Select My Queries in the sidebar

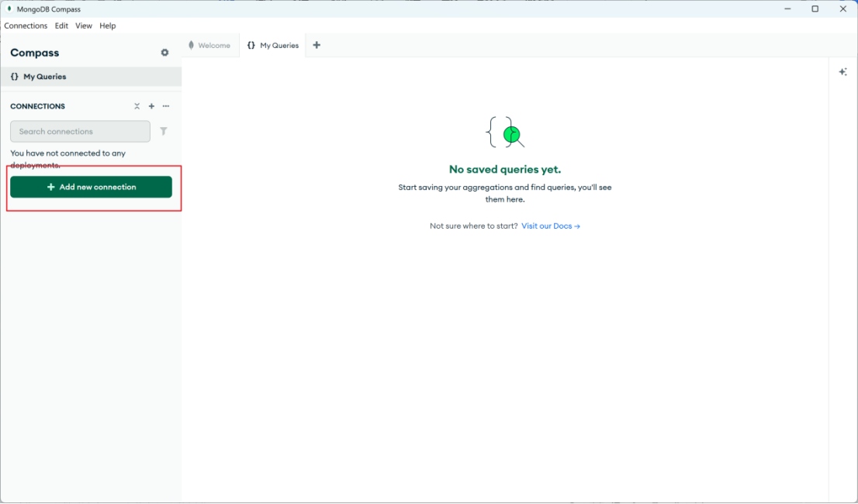91,77
